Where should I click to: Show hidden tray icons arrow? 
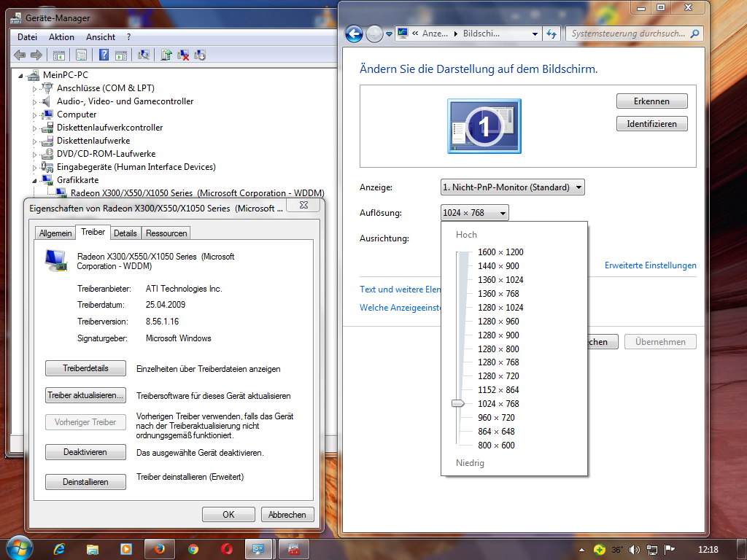coord(581,550)
